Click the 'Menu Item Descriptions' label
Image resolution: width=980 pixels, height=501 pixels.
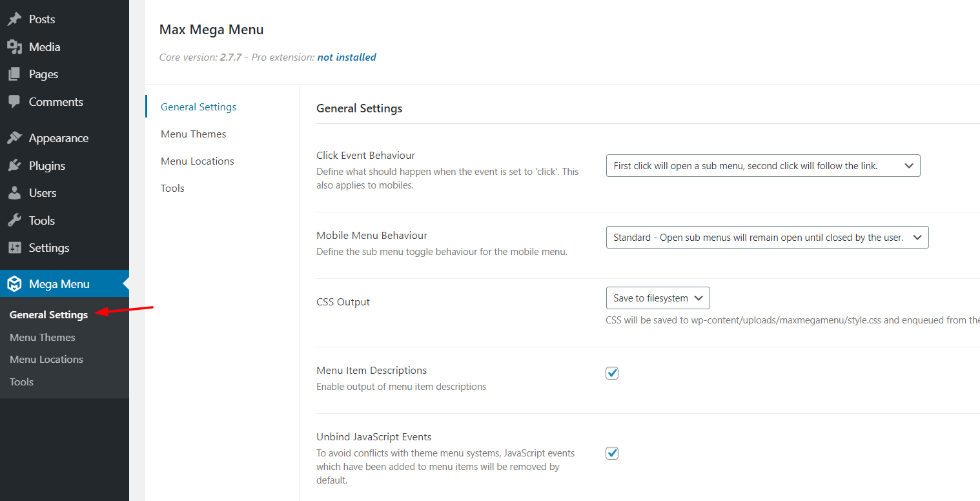pyautogui.click(x=372, y=371)
